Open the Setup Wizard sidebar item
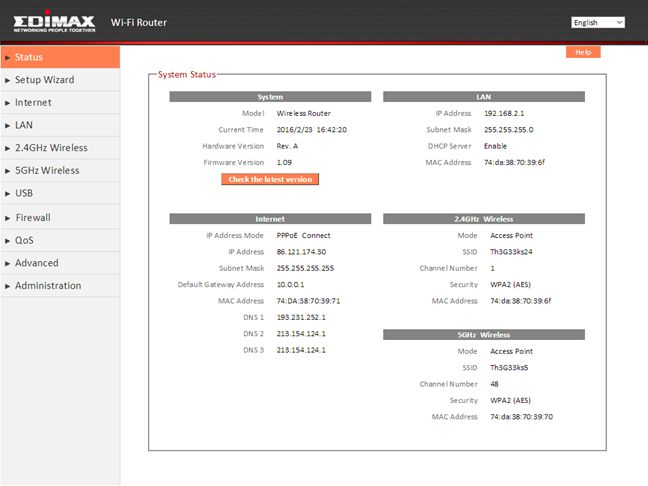648x486 pixels. [x=44, y=80]
